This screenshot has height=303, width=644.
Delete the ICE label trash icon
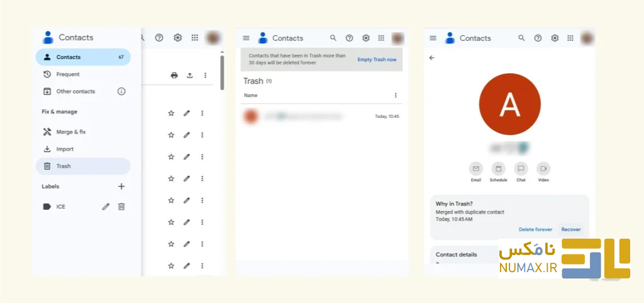[x=121, y=207]
